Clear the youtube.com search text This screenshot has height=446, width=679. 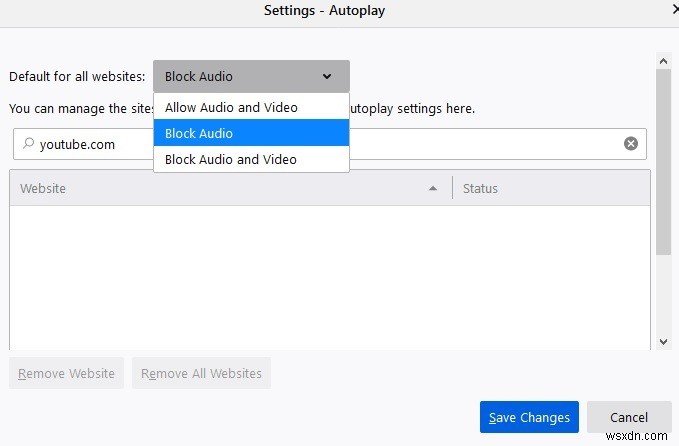coord(631,144)
